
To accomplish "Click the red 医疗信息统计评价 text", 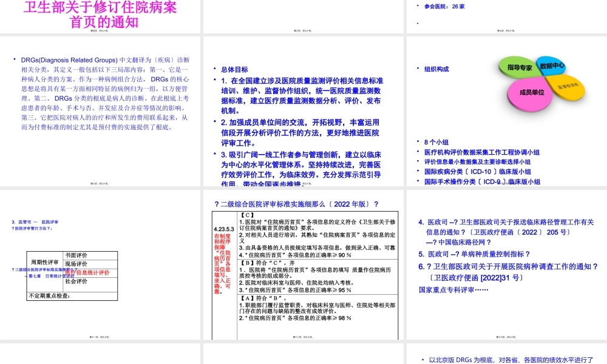I will click(87, 273).
